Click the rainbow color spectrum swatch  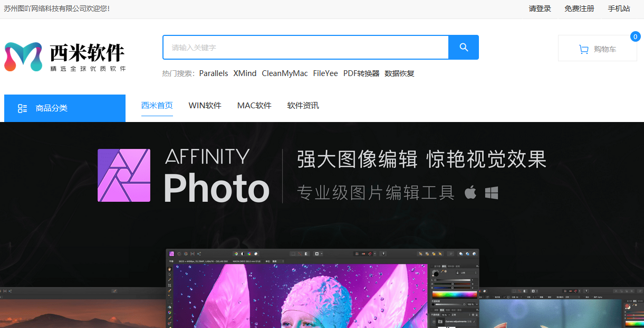(x=455, y=294)
